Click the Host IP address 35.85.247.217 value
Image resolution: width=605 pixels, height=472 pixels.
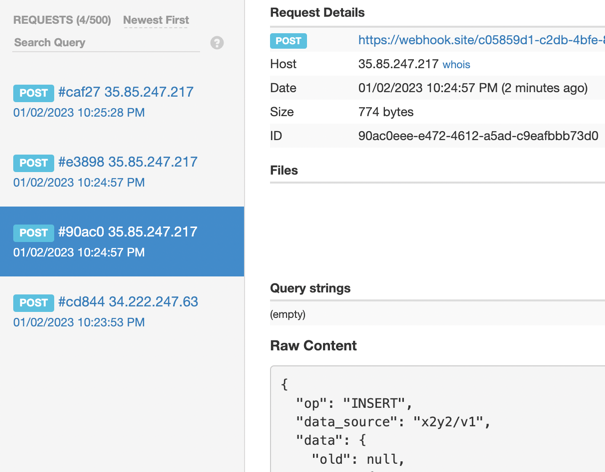coord(398,64)
